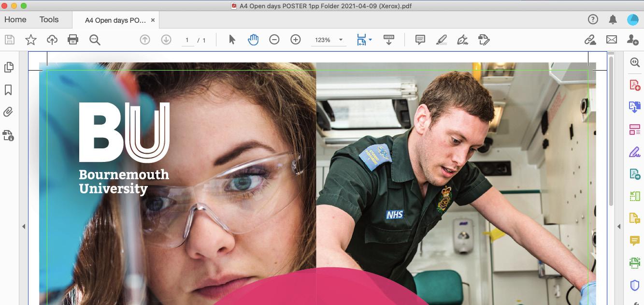
Task: Upload file to cloud icon
Action: pyautogui.click(x=52, y=40)
